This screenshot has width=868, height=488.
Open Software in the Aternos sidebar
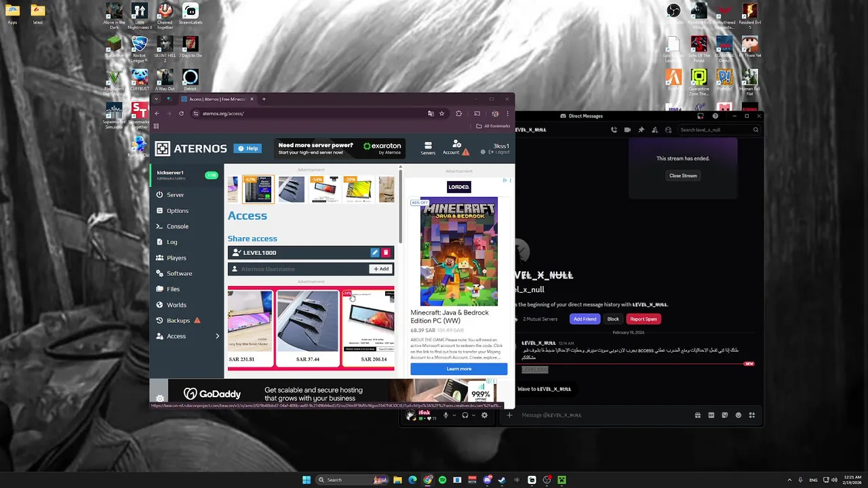pyautogui.click(x=174, y=273)
